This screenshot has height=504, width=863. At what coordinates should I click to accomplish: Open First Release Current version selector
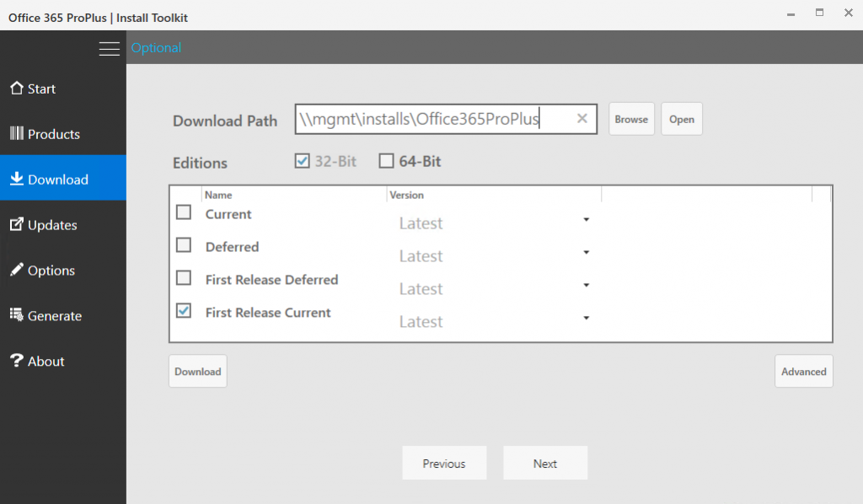click(x=586, y=317)
